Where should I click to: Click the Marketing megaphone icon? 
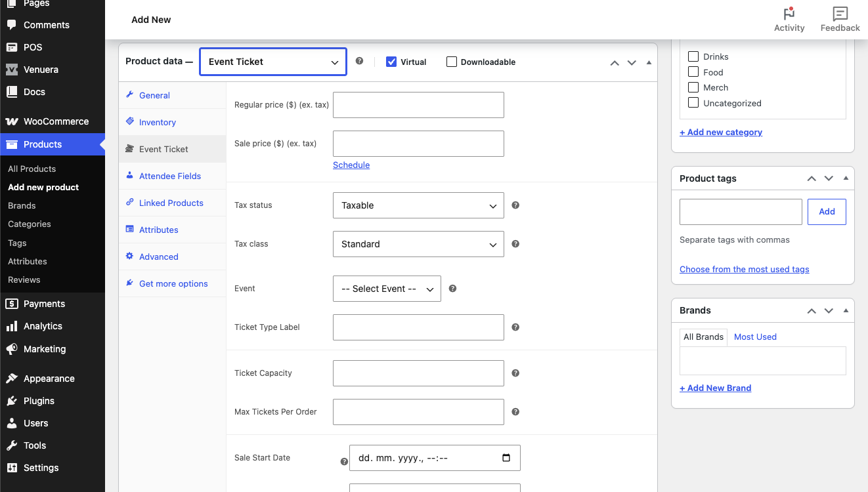12,349
